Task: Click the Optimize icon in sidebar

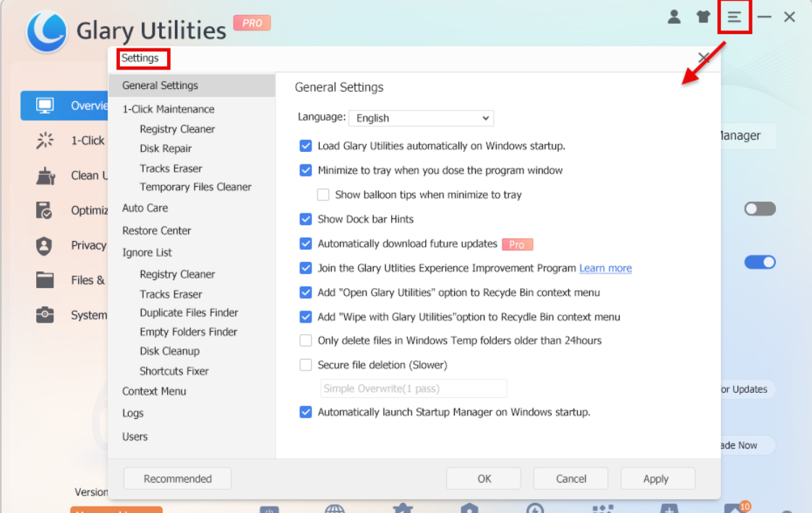Action: coord(45,211)
